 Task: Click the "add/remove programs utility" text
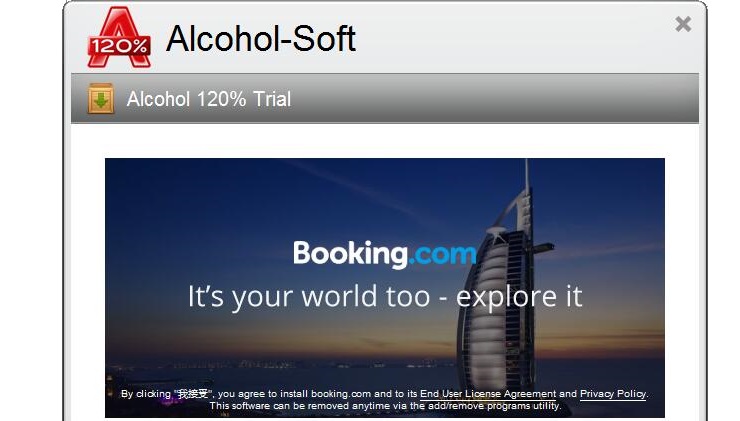[494, 406]
